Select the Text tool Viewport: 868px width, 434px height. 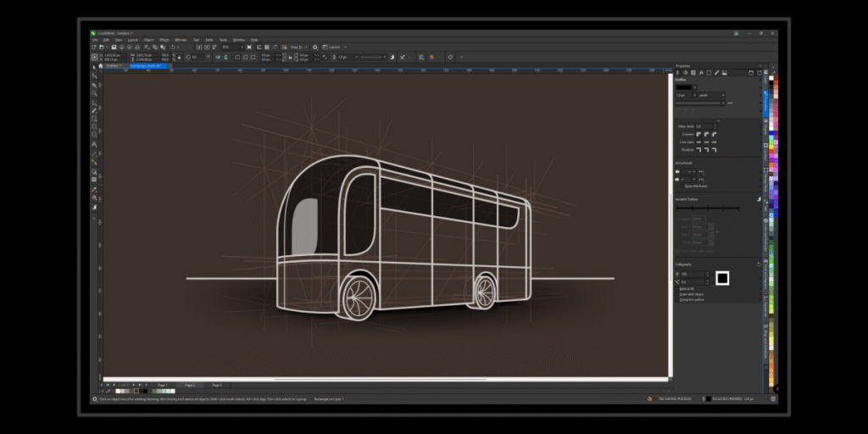94,144
